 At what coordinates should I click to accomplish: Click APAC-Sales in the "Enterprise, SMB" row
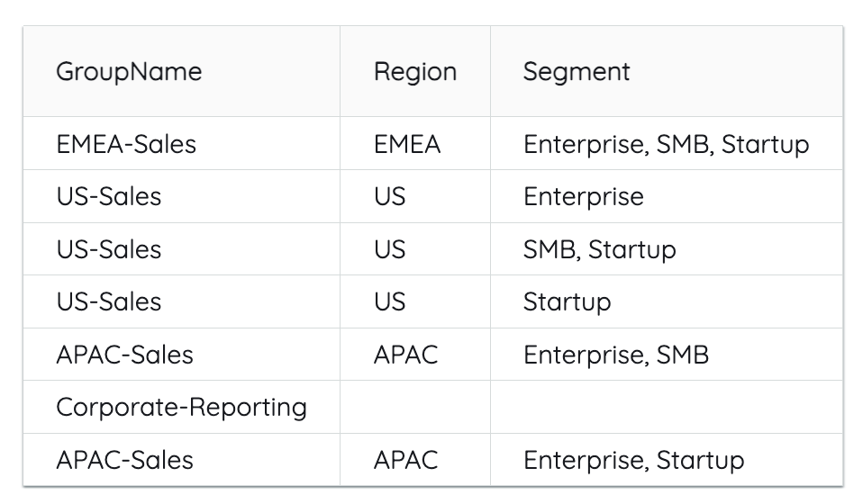pos(124,355)
